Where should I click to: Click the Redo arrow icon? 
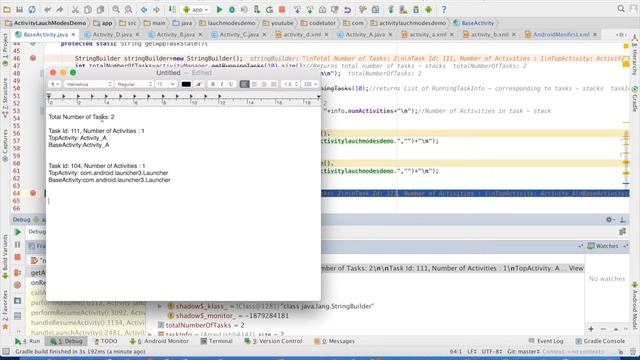(x=60, y=9)
